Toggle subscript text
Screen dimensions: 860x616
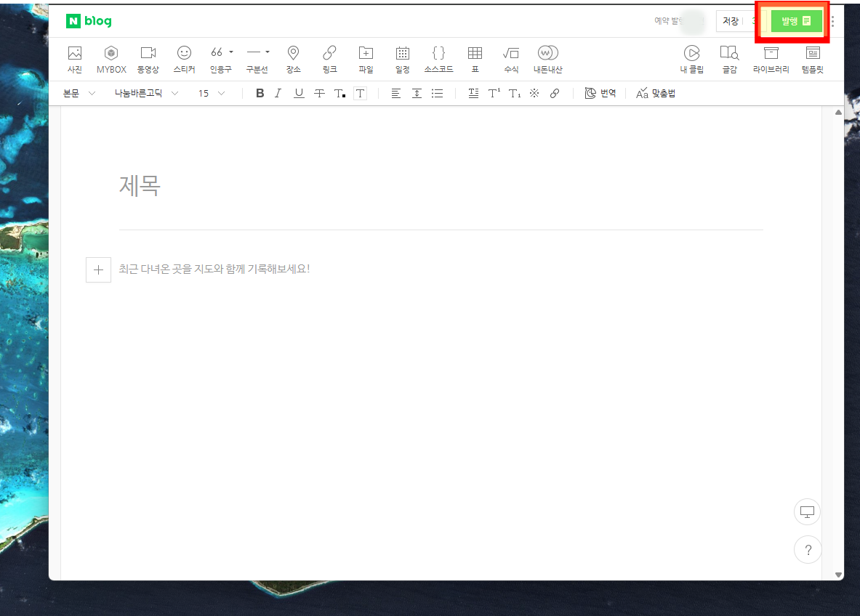[x=515, y=93]
